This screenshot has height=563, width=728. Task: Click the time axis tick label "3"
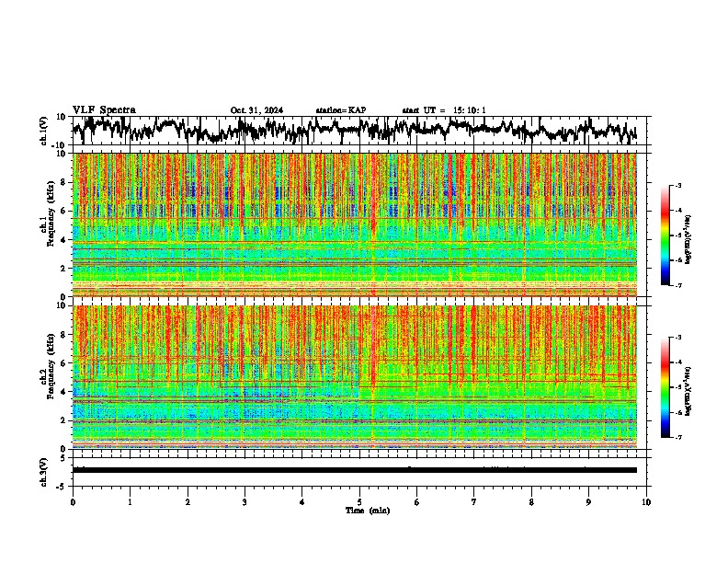click(x=245, y=502)
